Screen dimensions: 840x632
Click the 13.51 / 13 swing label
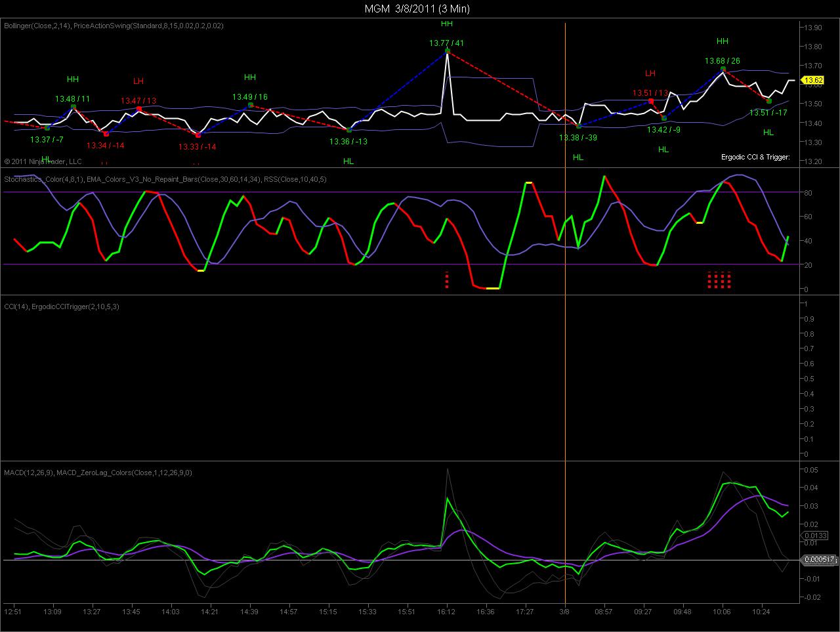click(x=650, y=93)
